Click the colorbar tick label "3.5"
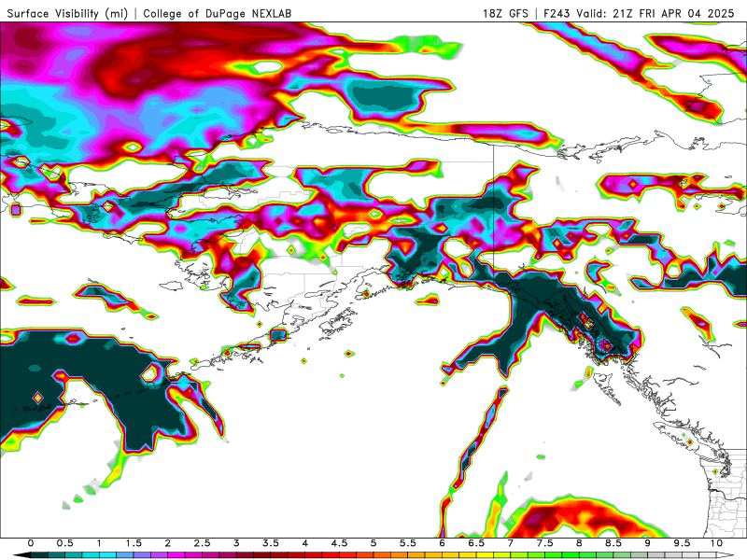 [271, 543]
